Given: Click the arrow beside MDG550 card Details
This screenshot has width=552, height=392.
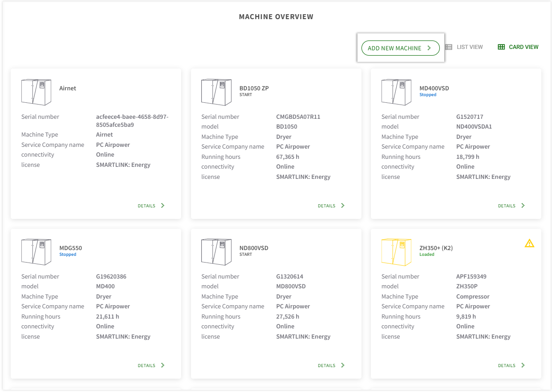Looking at the screenshot, I should [x=162, y=365].
